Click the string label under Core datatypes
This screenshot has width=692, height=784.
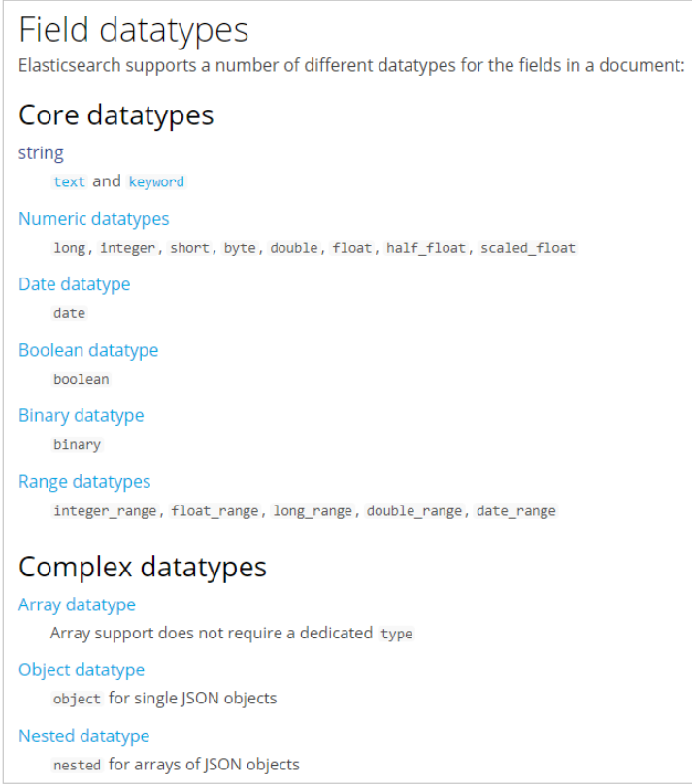[x=41, y=153]
